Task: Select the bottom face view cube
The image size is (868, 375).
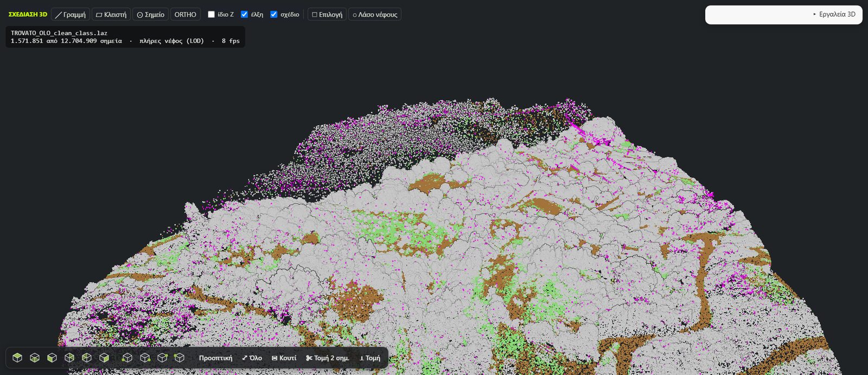Action: pyautogui.click(x=35, y=358)
